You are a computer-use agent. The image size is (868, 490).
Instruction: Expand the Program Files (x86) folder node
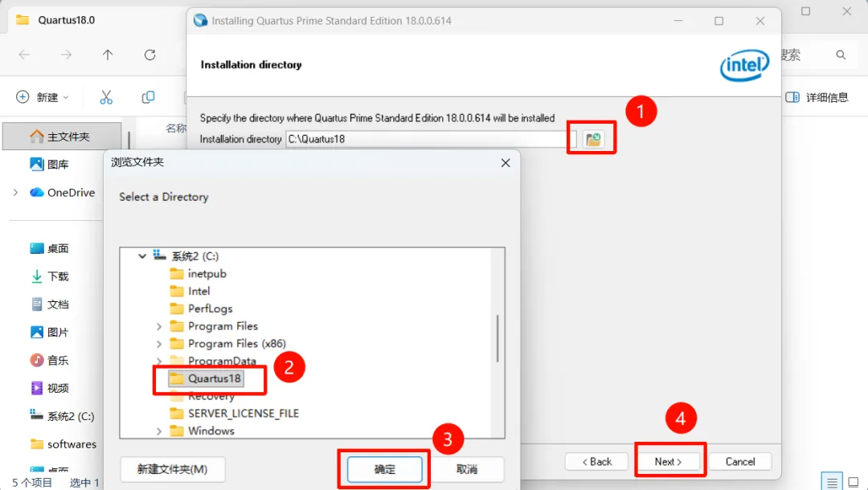[x=159, y=344]
